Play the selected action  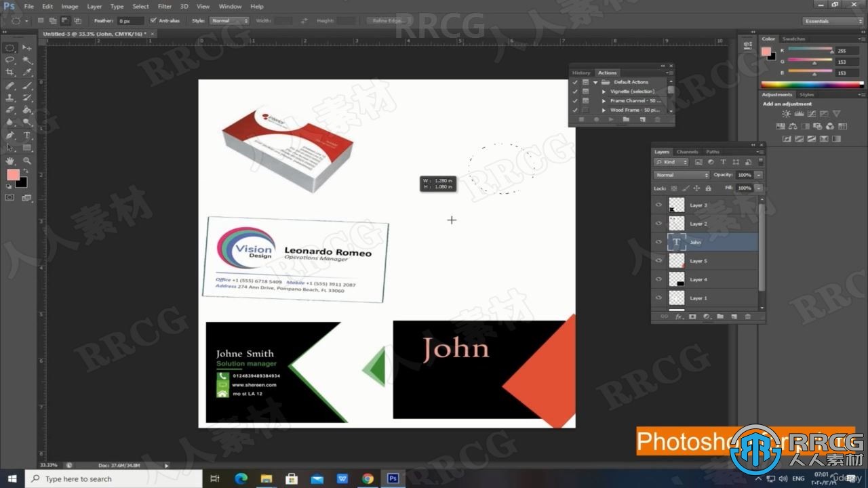[x=611, y=119]
